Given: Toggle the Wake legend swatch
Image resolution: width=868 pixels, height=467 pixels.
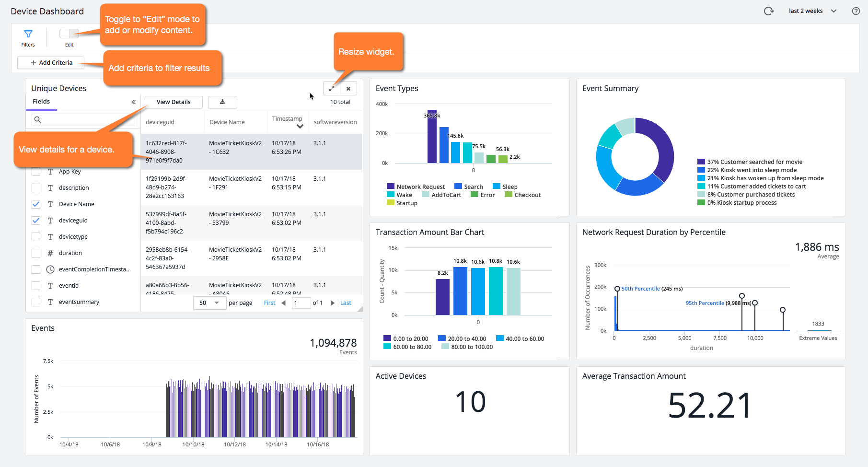Looking at the screenshot, I should click(x=391, y=195).
